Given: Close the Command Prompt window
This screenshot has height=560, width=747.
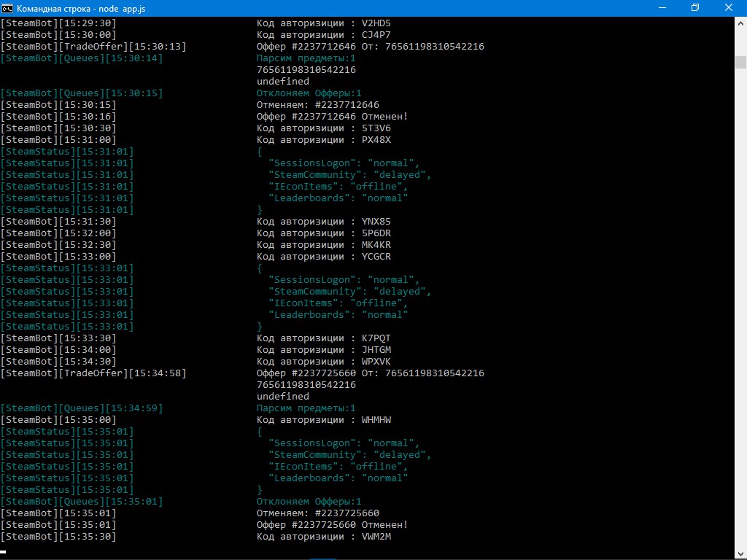Looking at the screenshot, I should [x=729, y=8].
